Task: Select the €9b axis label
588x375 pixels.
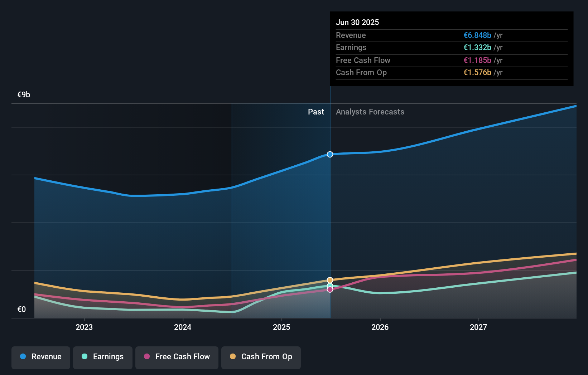Action: tap(24, 94)
